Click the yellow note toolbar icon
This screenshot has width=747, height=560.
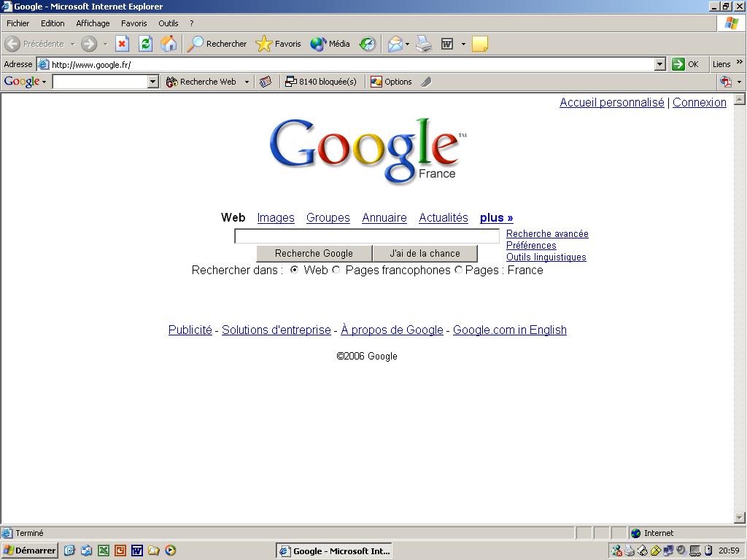[x=480, y=44]
